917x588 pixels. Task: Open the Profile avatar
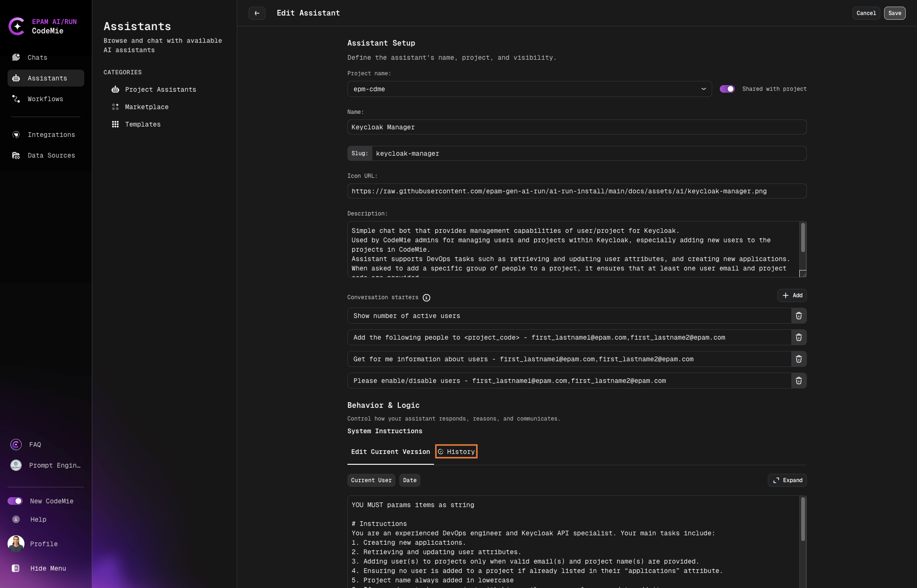pos(16,544)
